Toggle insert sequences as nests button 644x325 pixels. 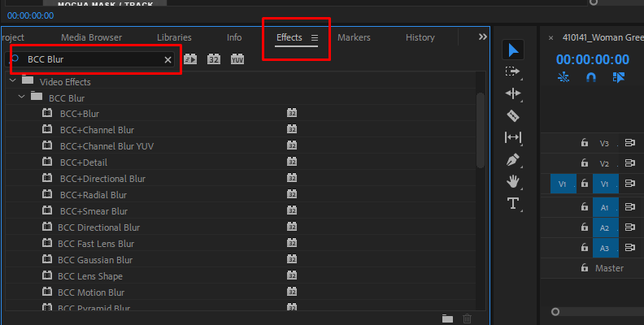563,77
